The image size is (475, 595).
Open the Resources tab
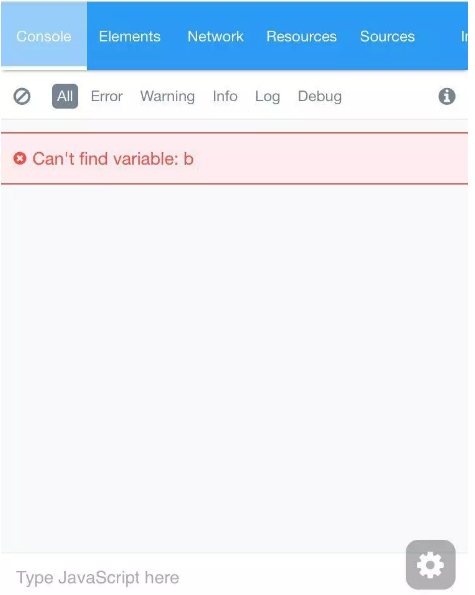click(302, 36)
